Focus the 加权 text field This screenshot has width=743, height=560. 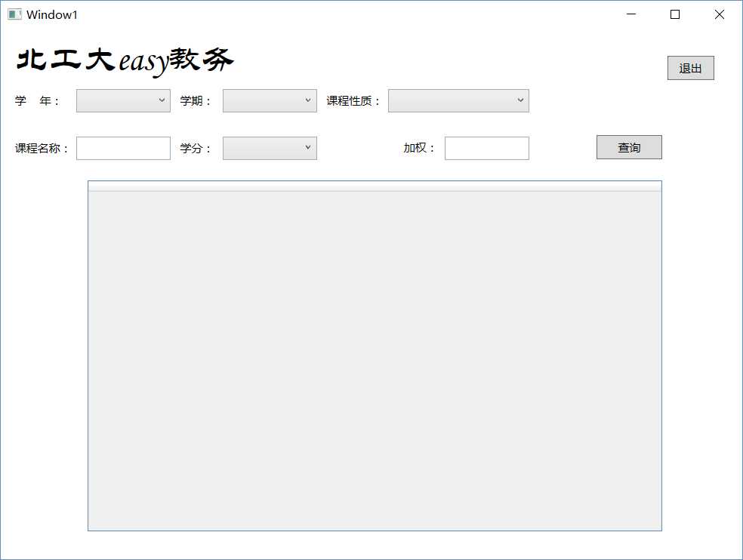[x=486, y=148]
